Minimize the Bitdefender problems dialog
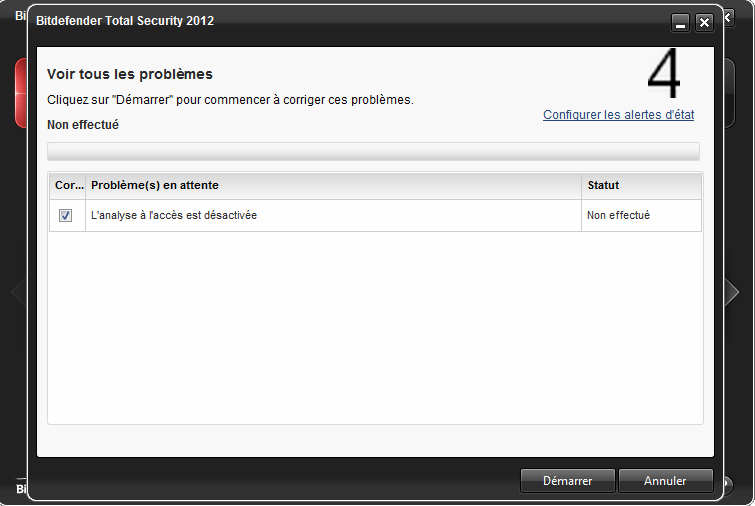The image size is (755, 506). [x=680, y=22]
